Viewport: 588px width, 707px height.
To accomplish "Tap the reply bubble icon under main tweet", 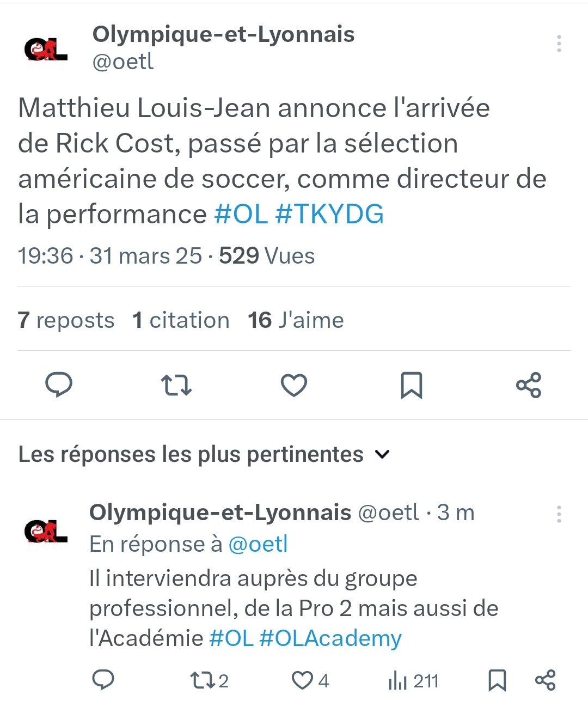I will [58, 385].
